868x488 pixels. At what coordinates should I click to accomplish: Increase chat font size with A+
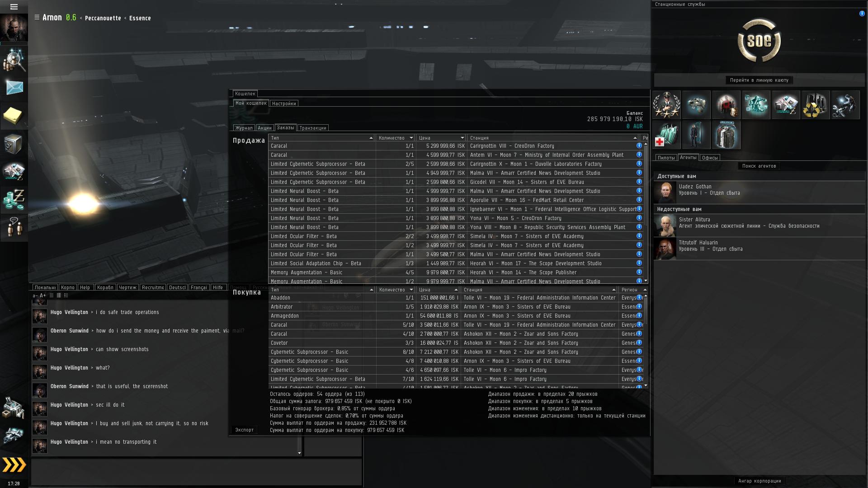pyautogui.click(x=43, y=296)
